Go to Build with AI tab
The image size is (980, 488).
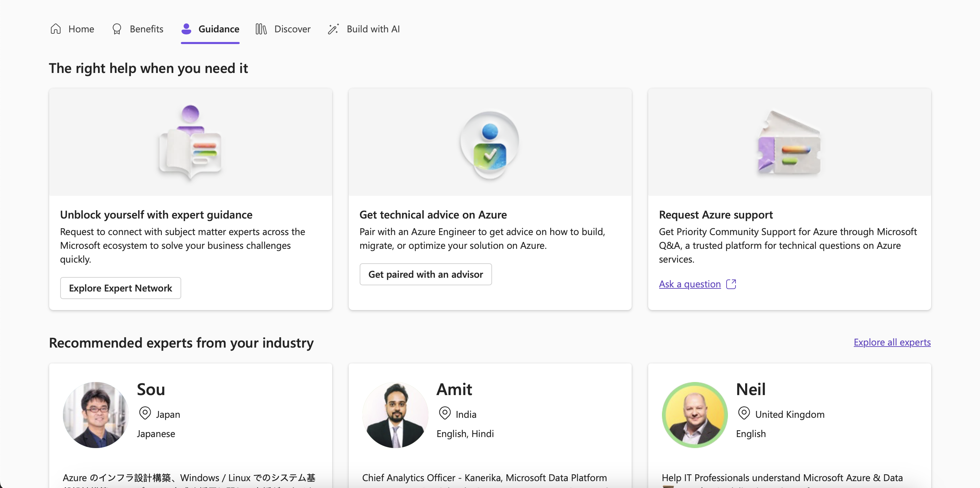pyautogui.click(x=373, y=29)
